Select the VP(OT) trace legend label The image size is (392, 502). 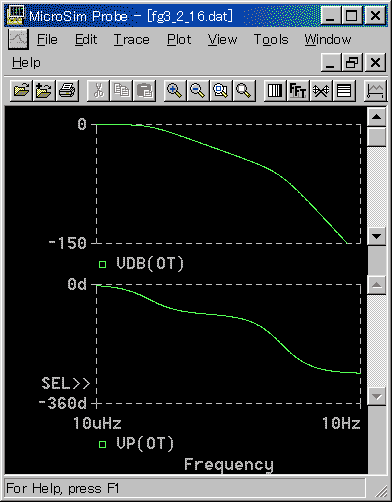coord(145,444)
